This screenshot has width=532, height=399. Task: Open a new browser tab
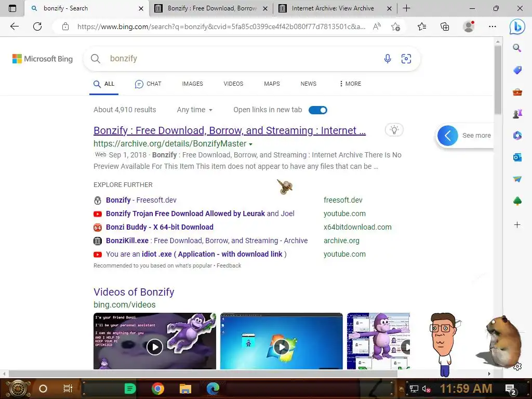pyautogui.click(x=406, y=8)
